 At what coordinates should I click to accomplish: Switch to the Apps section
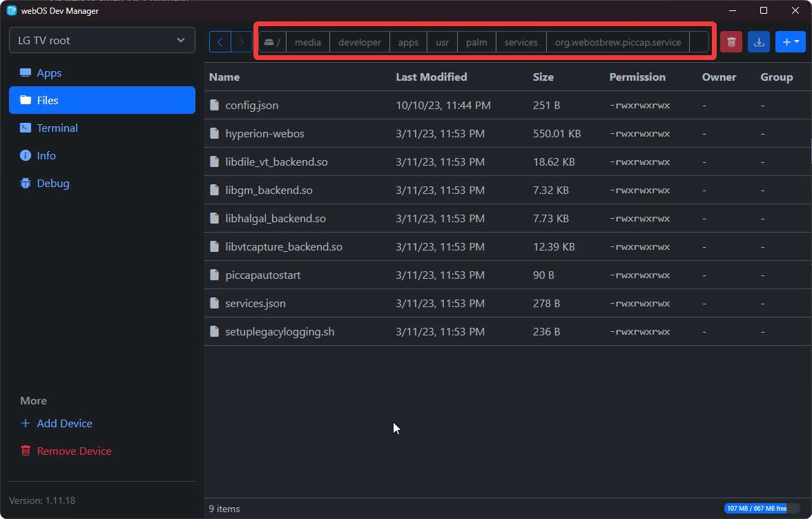(48, 72)
